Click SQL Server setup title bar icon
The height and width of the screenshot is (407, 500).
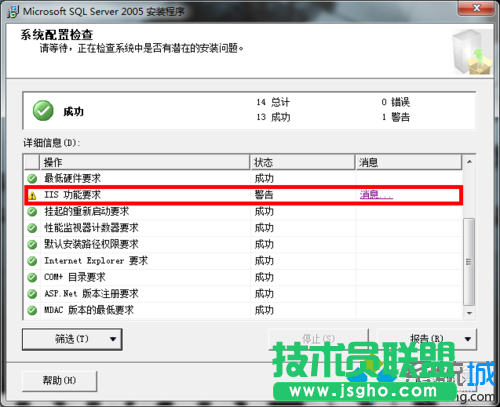[x=13, y=12]
